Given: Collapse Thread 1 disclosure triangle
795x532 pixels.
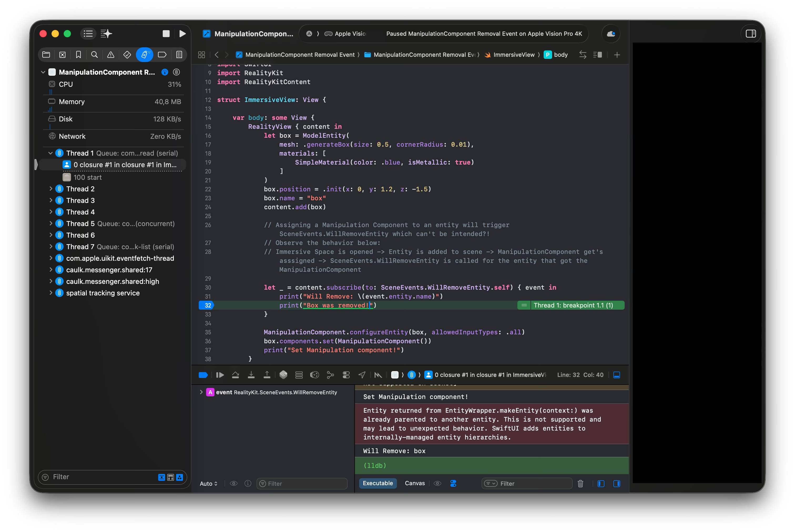Looking at the screenshot, I should click(x=50, y=153).
